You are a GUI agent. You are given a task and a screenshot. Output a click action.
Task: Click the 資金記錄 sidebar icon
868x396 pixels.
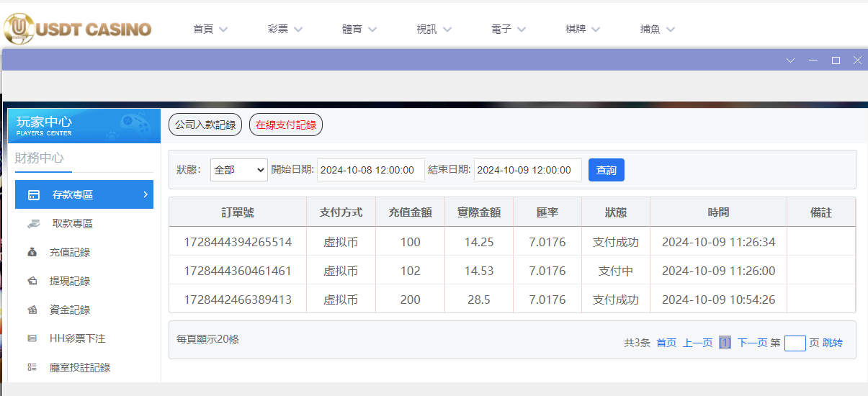(x=32, y=310)
